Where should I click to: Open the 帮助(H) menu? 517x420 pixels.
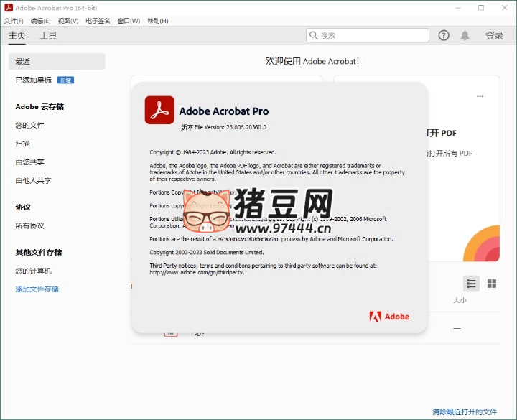157,21
